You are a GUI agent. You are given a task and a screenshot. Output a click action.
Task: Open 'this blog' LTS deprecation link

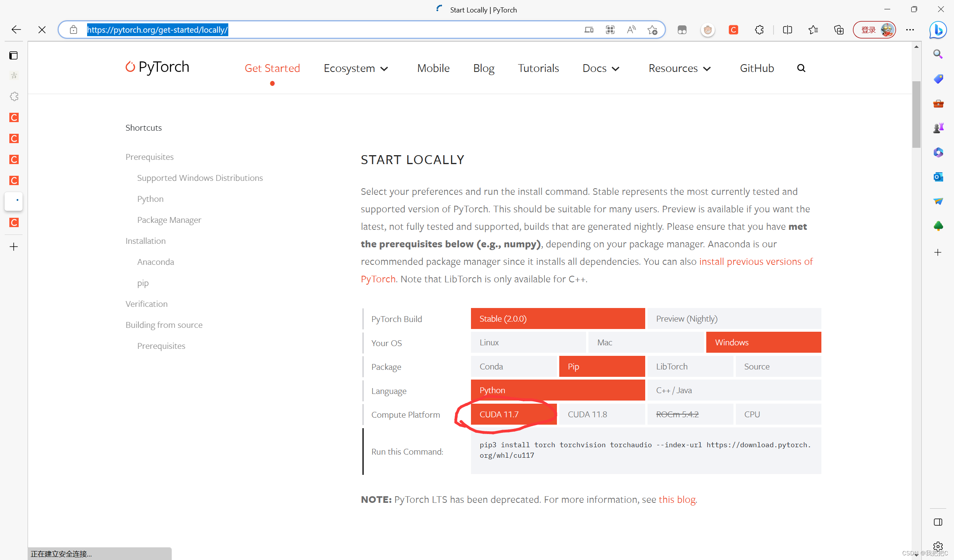click(677, 499)
